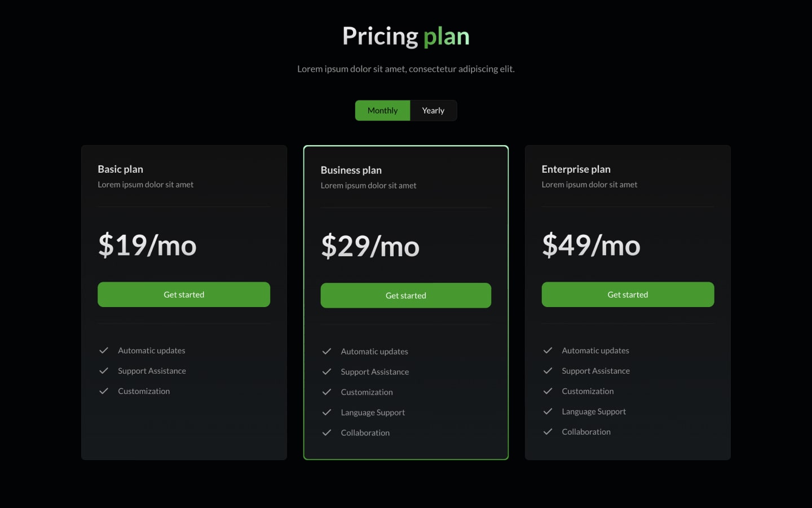Click checkmark beside Collaboration in Business plan
812x508 pixels.
(327, 432)
